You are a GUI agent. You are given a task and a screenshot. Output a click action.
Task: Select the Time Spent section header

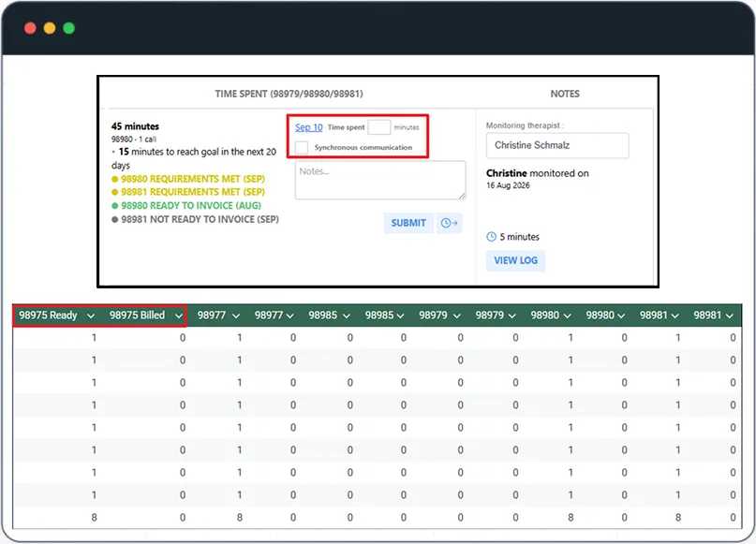click(289, 94)
